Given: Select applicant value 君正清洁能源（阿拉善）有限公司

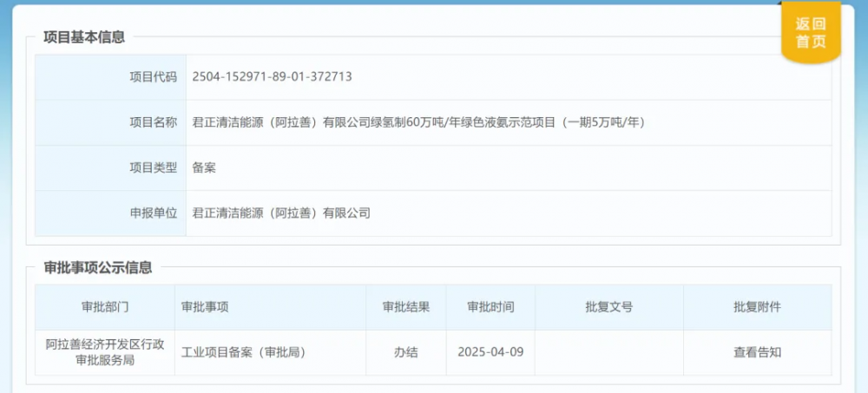Looking at the screenshot, I should pos(280,213).
